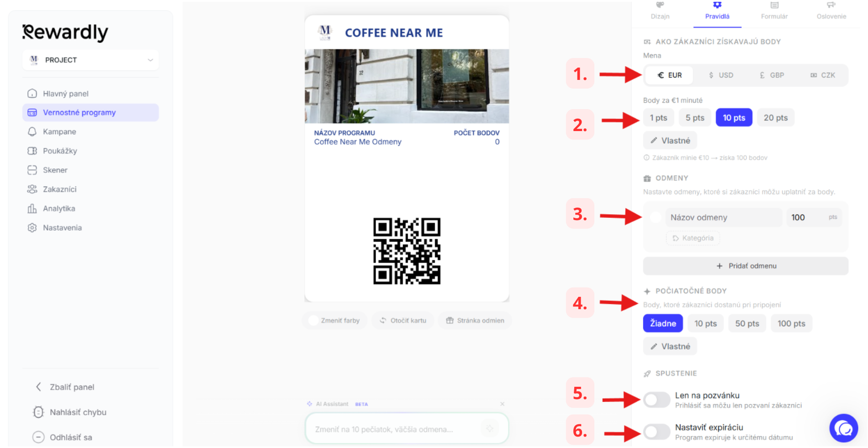The width and height of the screenshot is (868, 448).
Task: Open Stránka odmien
Action: (x=475, y=321)
